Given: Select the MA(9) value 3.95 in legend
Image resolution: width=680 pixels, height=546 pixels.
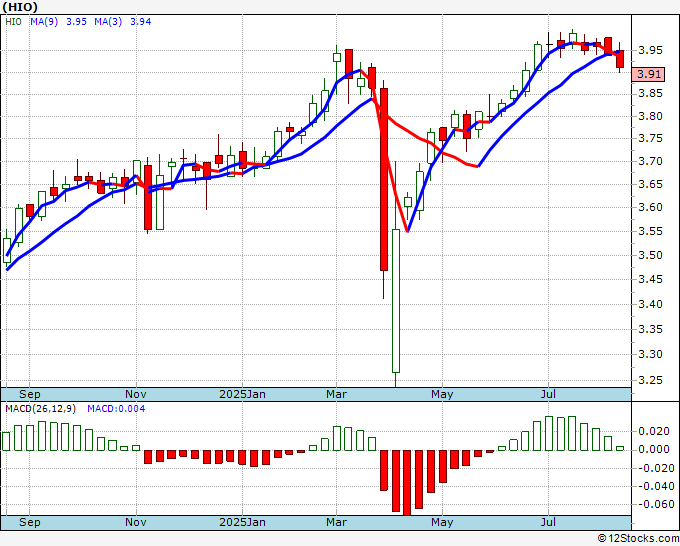Looking at the screenshot, I should pos(76,22).
